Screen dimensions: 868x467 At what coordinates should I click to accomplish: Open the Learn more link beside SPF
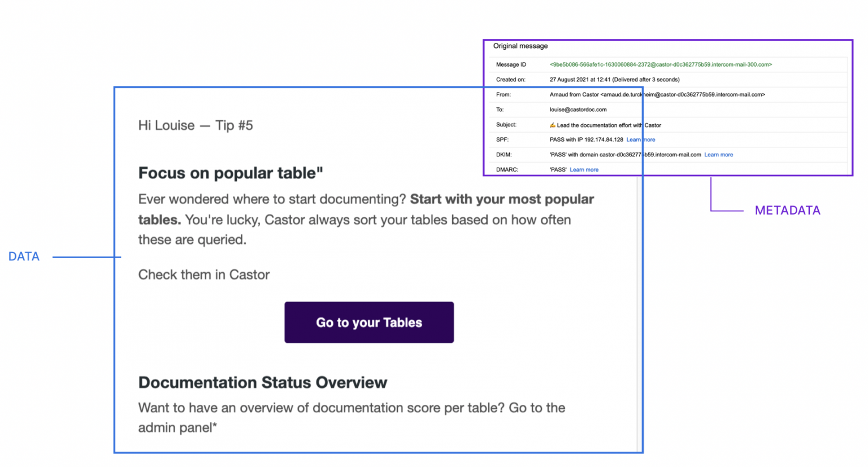click(640, 139)
